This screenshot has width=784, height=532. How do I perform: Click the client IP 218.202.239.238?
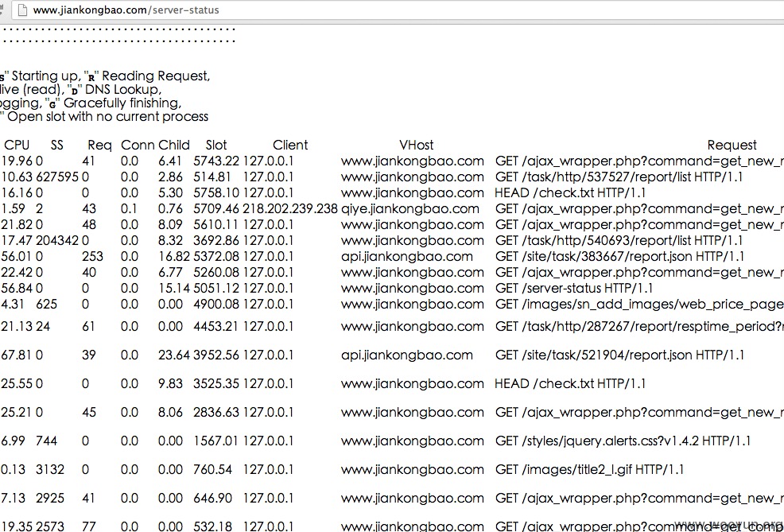290,208
